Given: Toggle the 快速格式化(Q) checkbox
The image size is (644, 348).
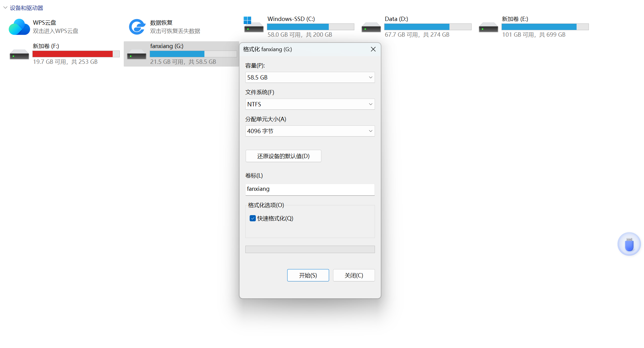Looking at the screenshot, I should [x=253, y=218].
